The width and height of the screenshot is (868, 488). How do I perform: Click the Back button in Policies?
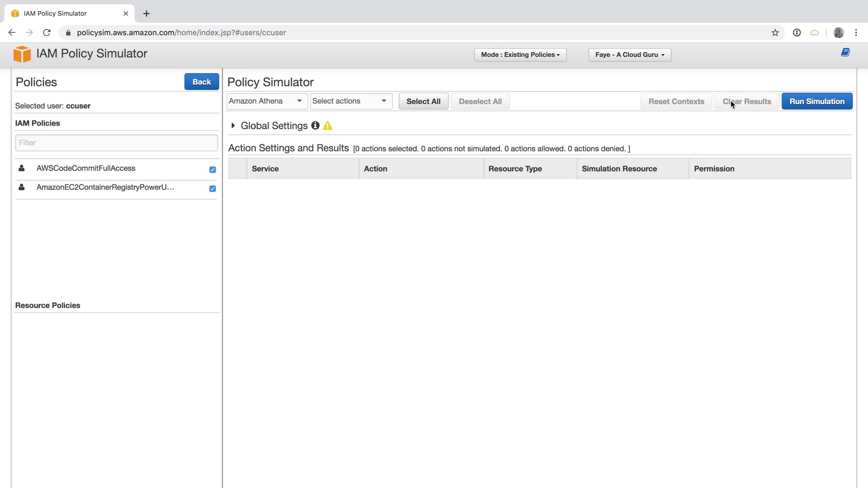201,82
